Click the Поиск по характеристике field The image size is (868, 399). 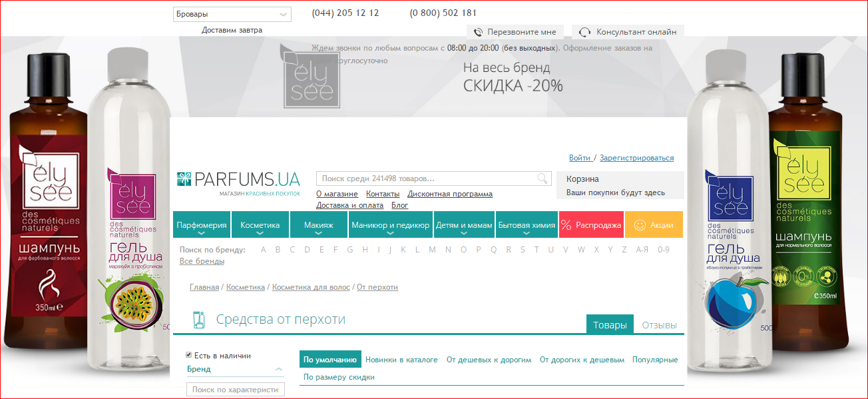click(x=236, y=390)
